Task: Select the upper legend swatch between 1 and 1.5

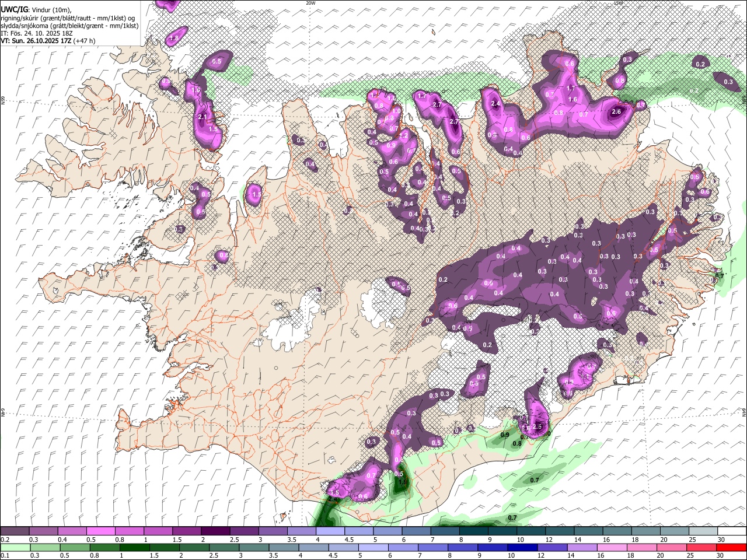Action: 158,531
